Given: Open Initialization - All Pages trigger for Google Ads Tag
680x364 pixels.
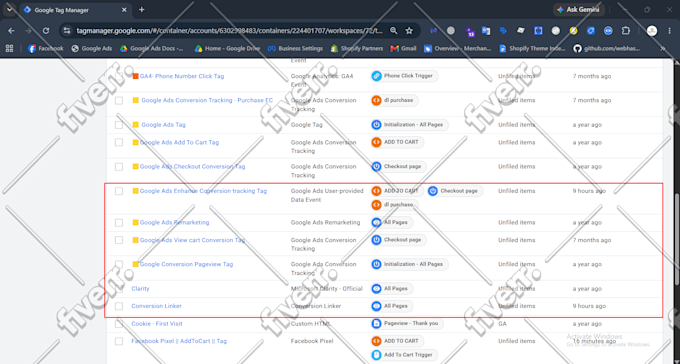Looking at the screenshot, I should pyautogui.click(x=409, y=125).
